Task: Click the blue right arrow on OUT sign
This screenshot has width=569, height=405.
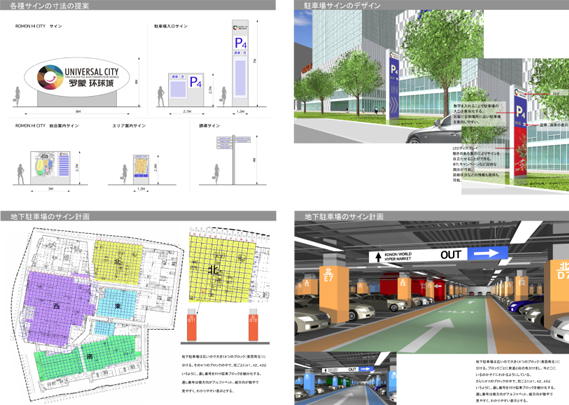Action: [x=487, y=253]
